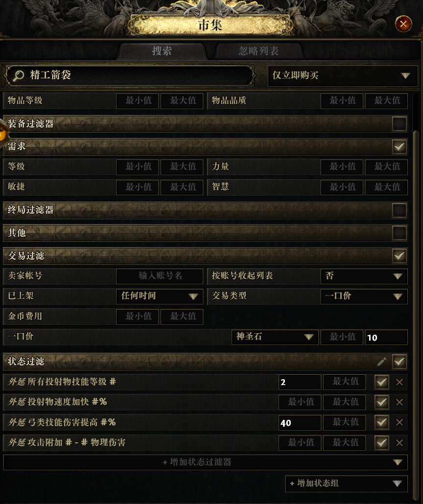Remove the 投射物速度加快 filter with X
This screenshot has width=423, height=504.
click(x=399, y=402)
